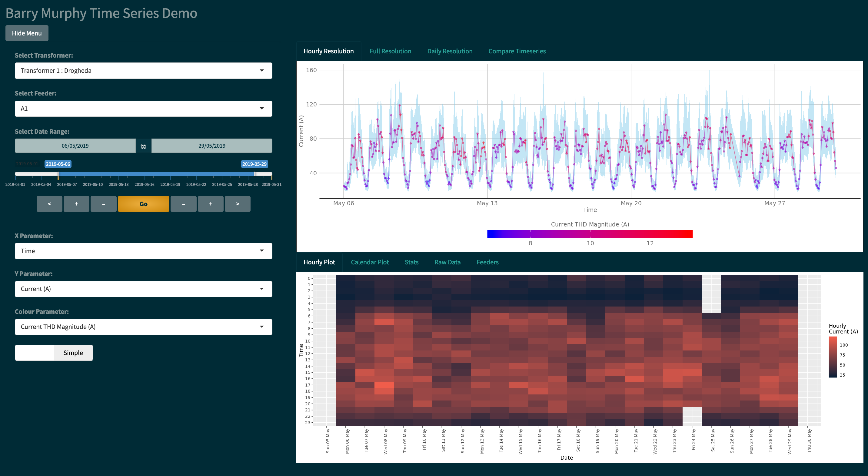Click the '–' button right of Go
The width and height of the screenshot is (868, 476).
click(x=183, y=204)
